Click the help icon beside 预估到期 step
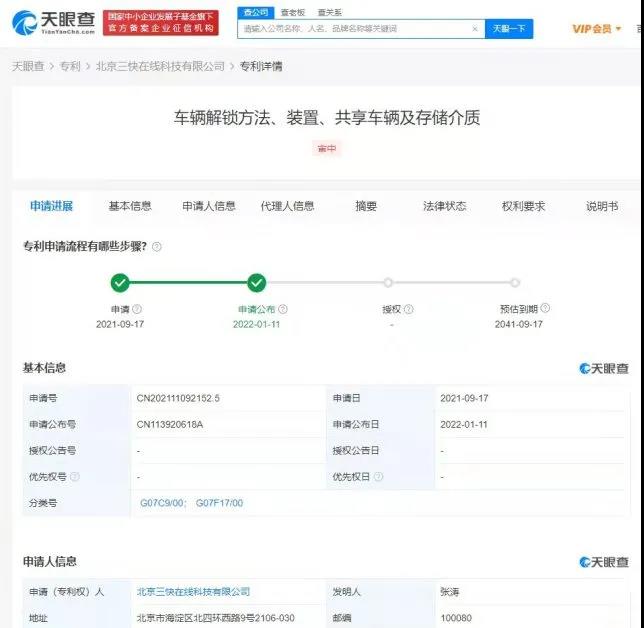644x628 pixels. pyautogui.click(x=545, y=308)
